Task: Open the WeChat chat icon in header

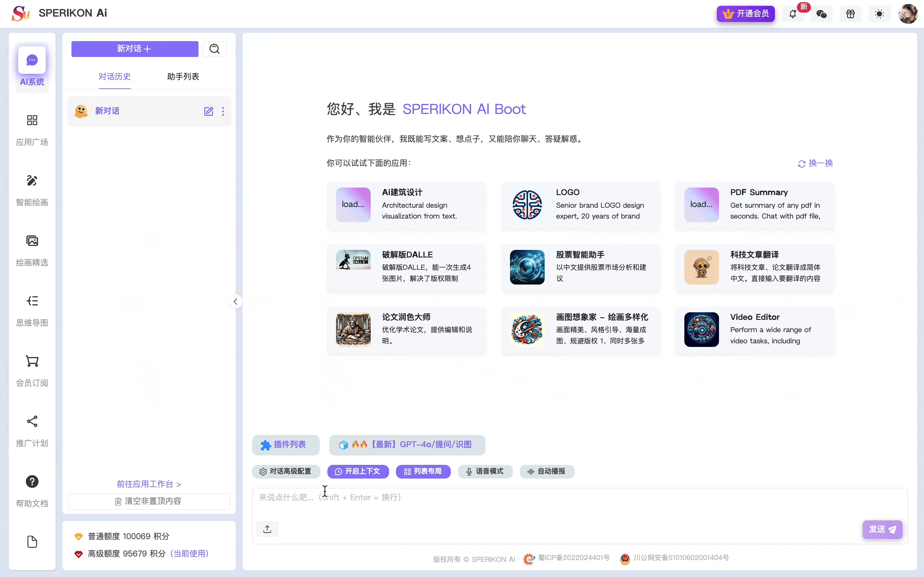Action: pyautogui.click(x=821, y=14)
